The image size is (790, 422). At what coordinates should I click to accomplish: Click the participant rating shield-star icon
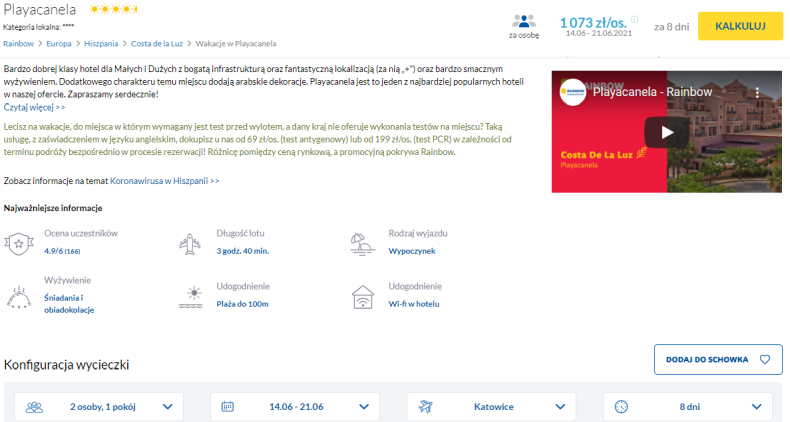(x=19, y=244)
